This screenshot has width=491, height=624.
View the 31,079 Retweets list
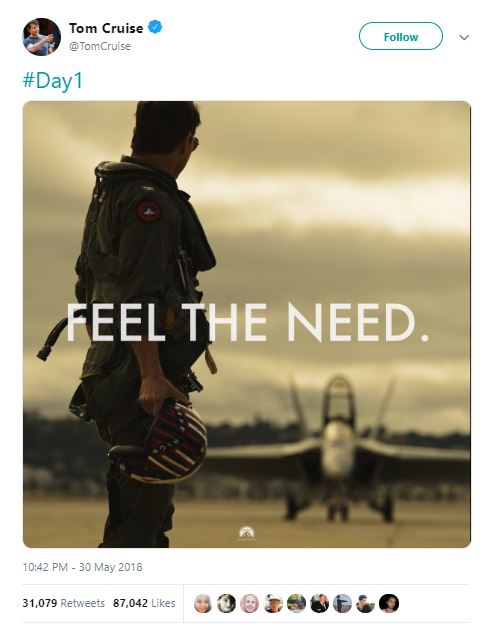63,603
